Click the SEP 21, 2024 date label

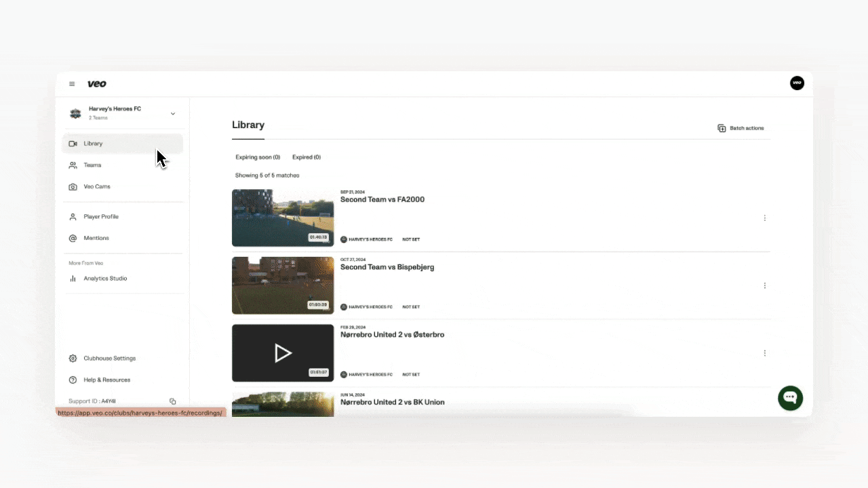353,192
